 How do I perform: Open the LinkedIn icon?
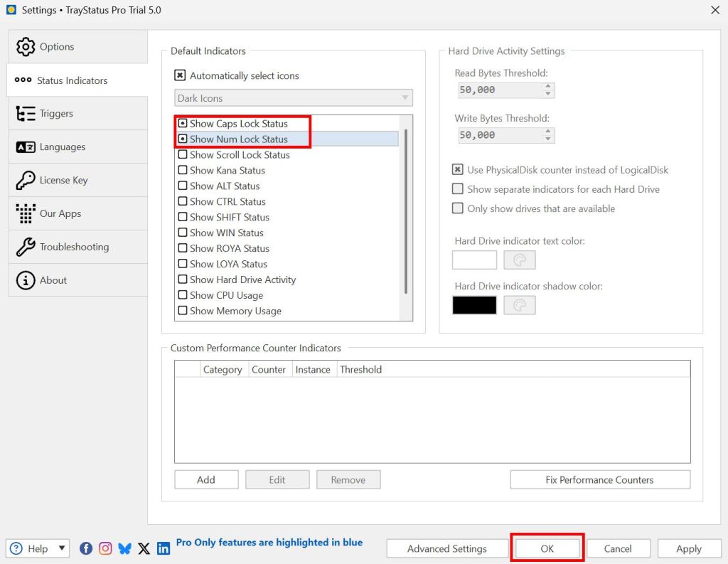coord(164,548)
